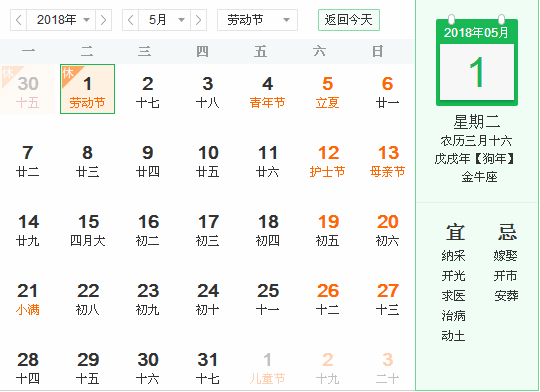The height and width of the screenshot is (392, 540).
Task: Select May 10 廿五
Action: [x=207, y=161]
